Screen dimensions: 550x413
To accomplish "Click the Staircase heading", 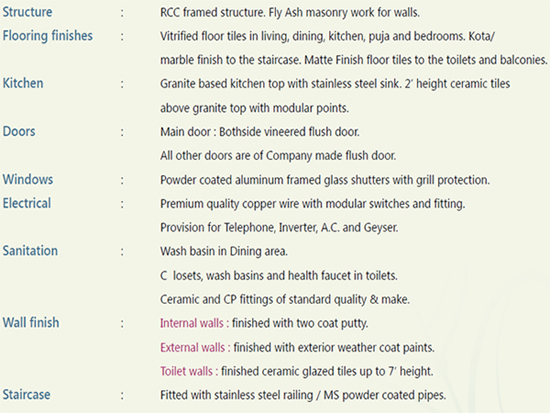I will [26, 395].
